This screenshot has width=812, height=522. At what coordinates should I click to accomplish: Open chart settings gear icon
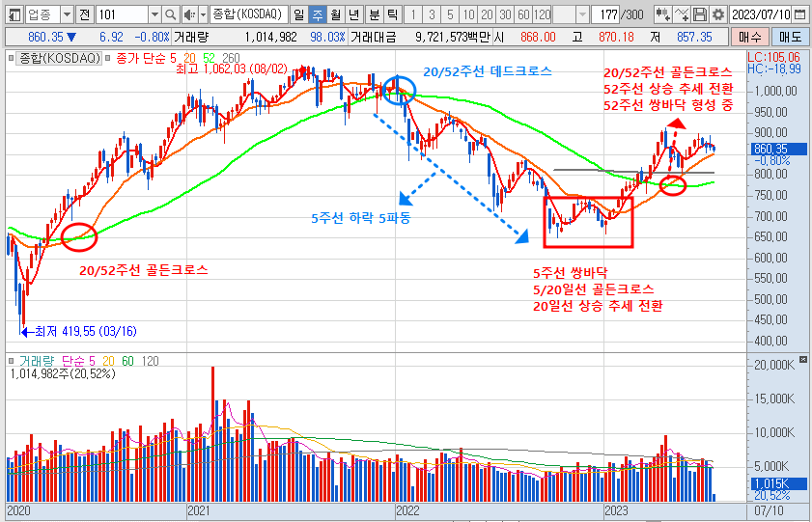pyautogui.click(x=717, y=14)
